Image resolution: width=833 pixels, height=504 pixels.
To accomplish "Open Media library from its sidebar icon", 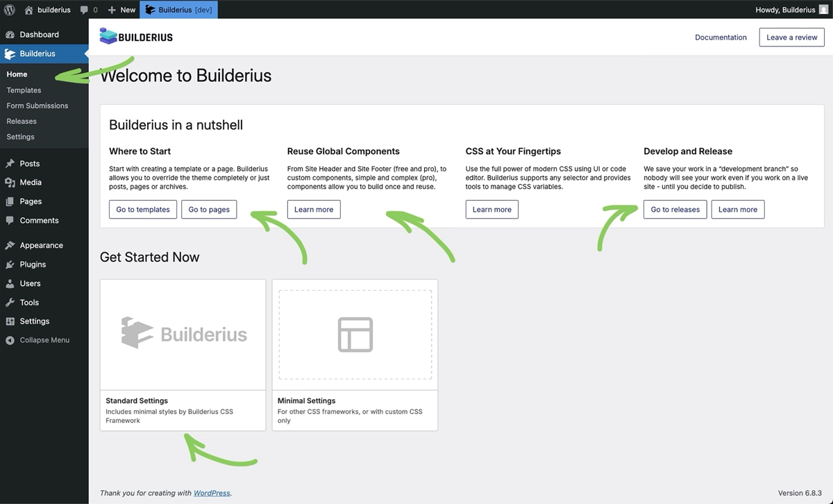I will pos(10,182).
